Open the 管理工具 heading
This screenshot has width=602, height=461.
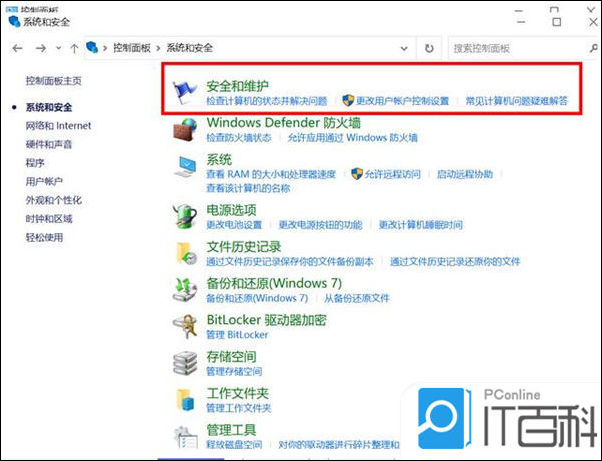(231, 430)
